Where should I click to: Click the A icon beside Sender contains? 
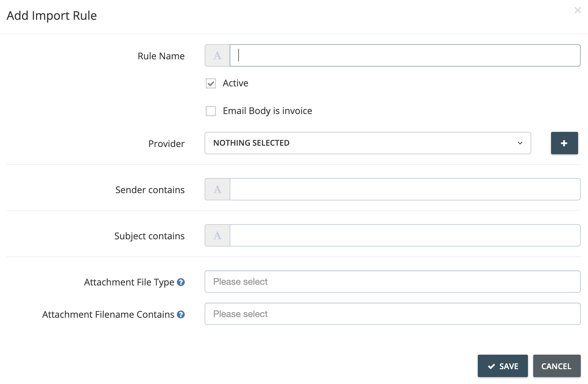217,189
